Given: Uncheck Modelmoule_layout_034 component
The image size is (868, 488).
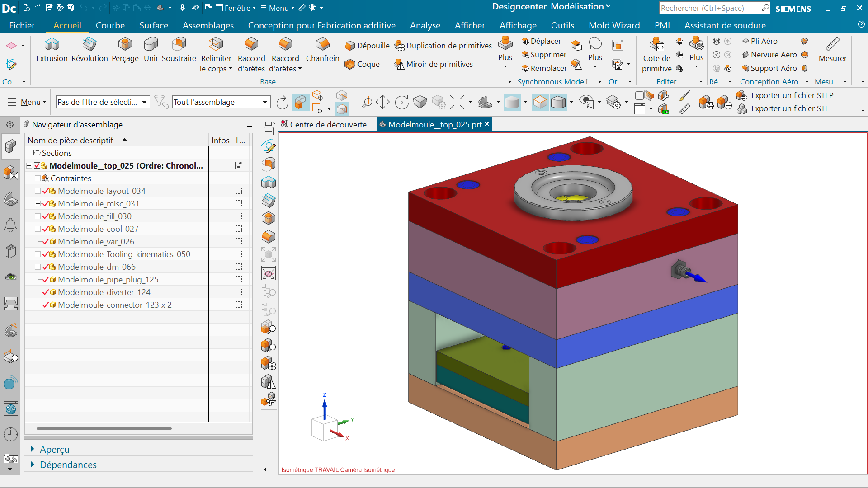Looking at the screenshot, I should coord(45,191).
